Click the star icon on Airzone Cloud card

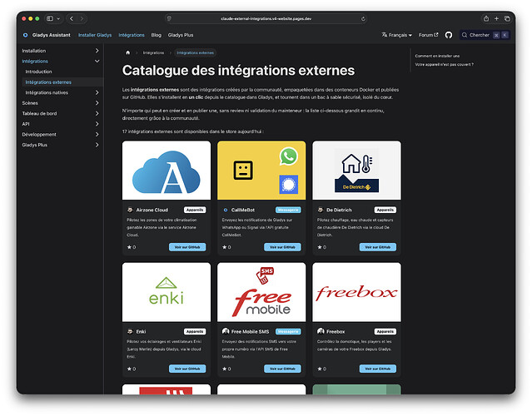click(x=129, y=247)
